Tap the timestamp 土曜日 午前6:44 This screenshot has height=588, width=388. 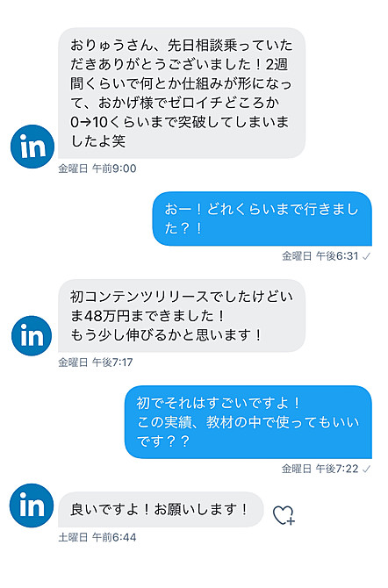97,537
